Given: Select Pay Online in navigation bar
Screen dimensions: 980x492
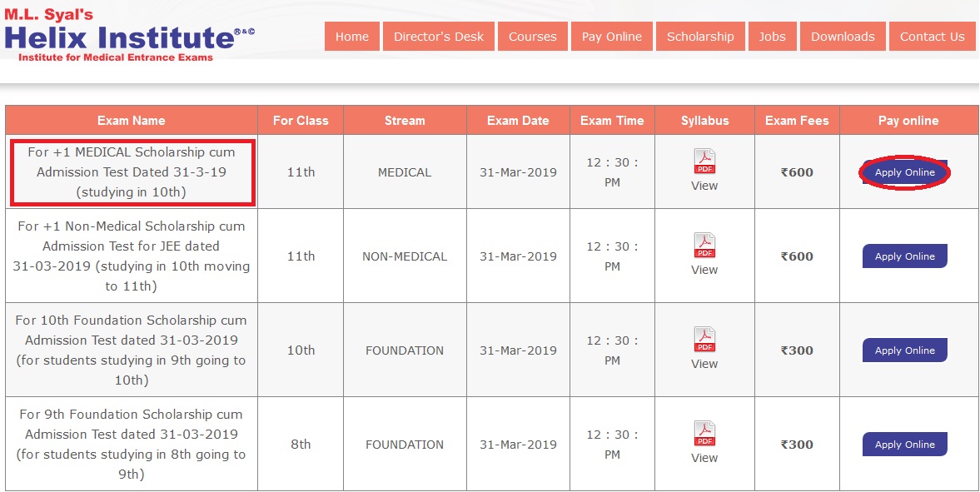Looking at the screenshot, I should click(x=612, y=37).
